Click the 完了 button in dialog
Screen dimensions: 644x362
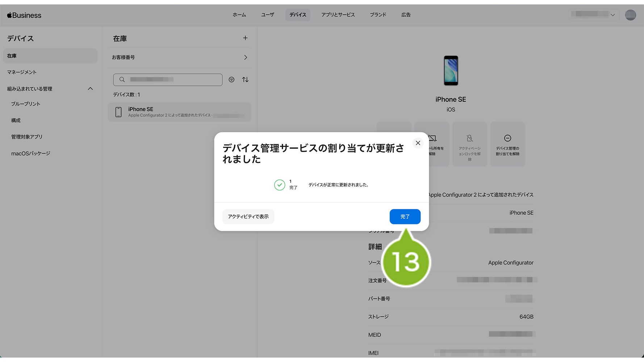click(x=405, y=216)
